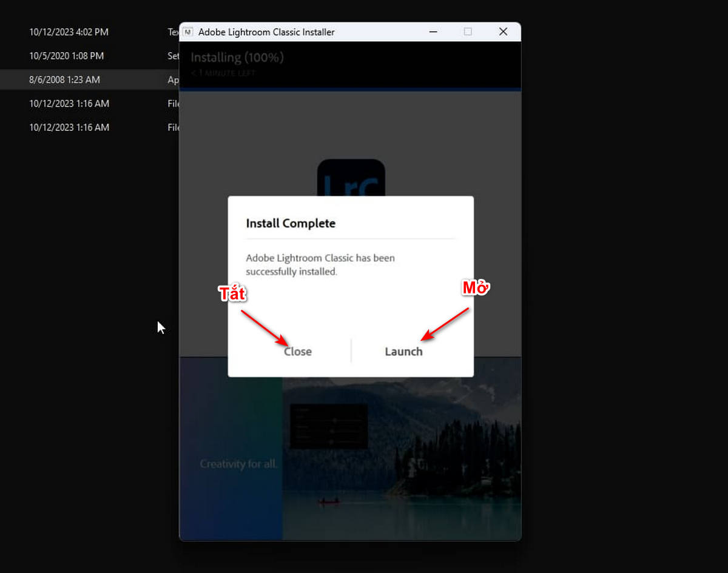Select the file row dated 10/5/2020 1:08 PM
The width and height of the screenshot is (728, 573).
click(x=90, y=56)
